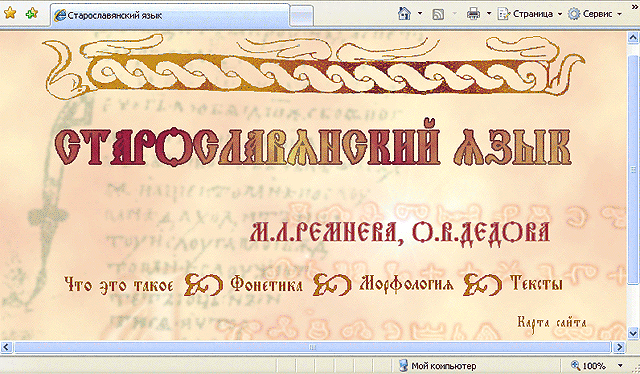
Task: Go to the Морфология section
Action: point(406,283)
